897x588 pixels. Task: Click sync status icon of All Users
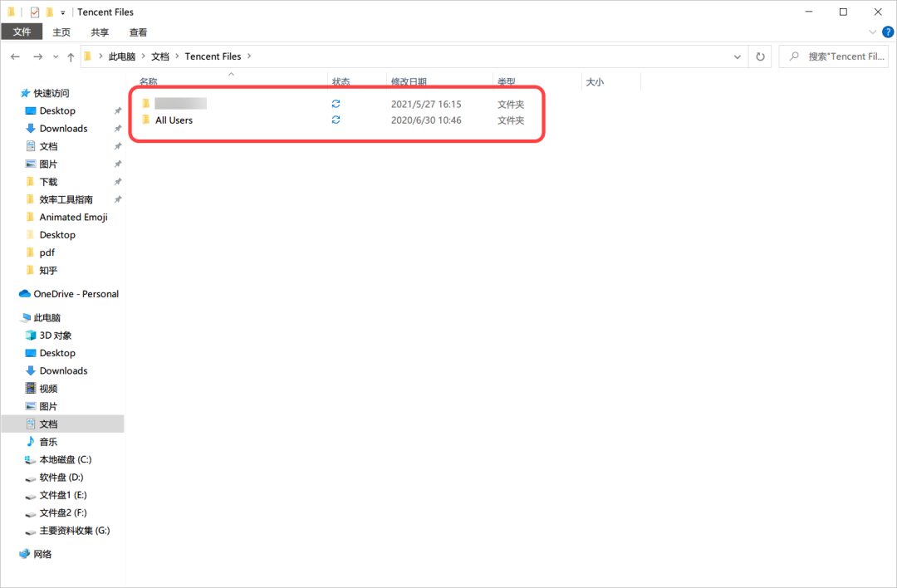336,120
